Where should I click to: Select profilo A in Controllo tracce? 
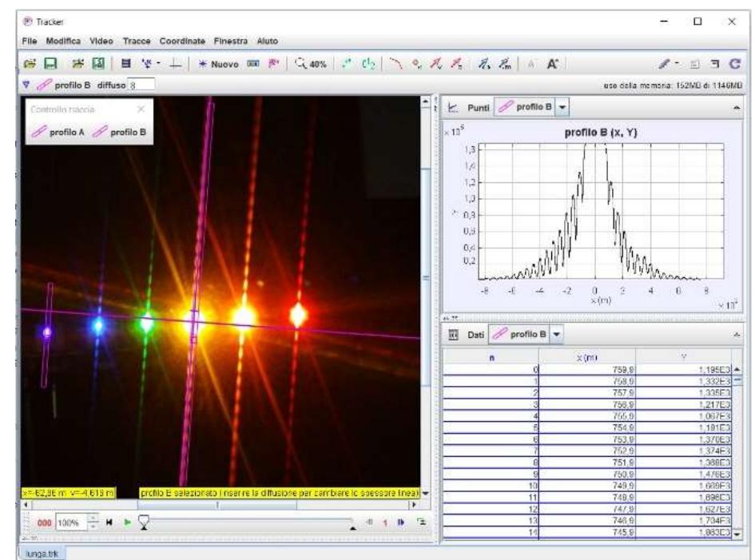tap(58, 132)
